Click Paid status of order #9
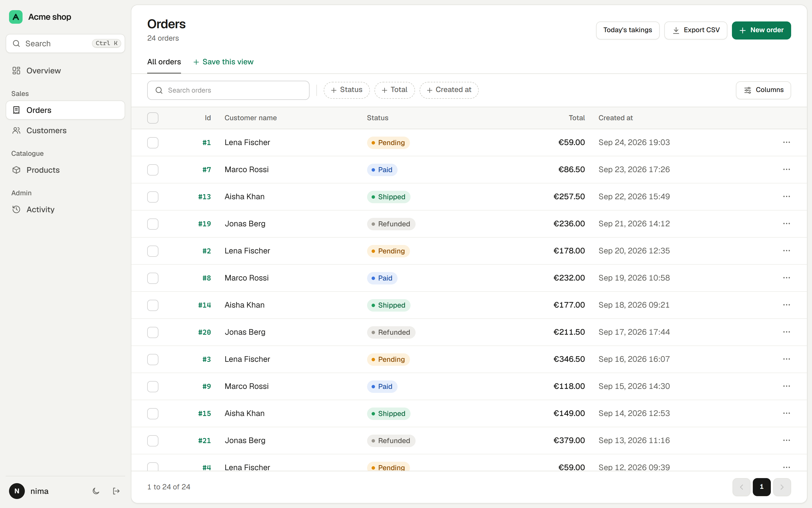Image resolution: width=812 pixels, height=508 pixels. point(382,386)
